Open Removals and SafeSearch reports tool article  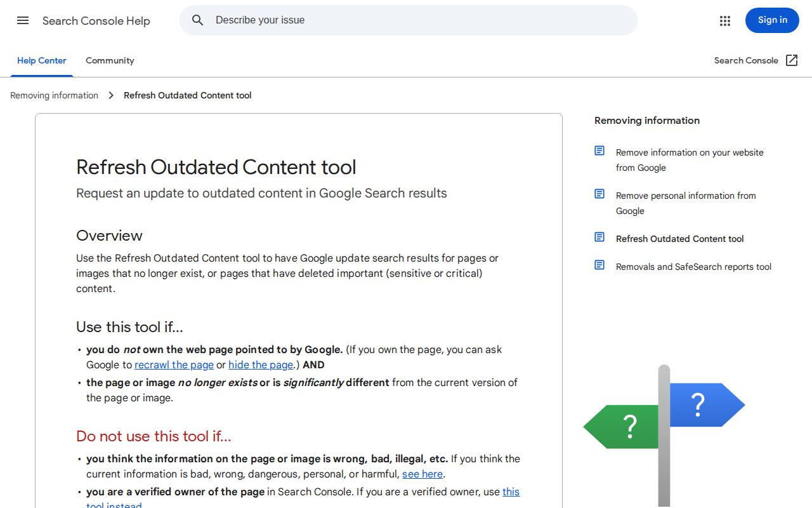point(693,267)
